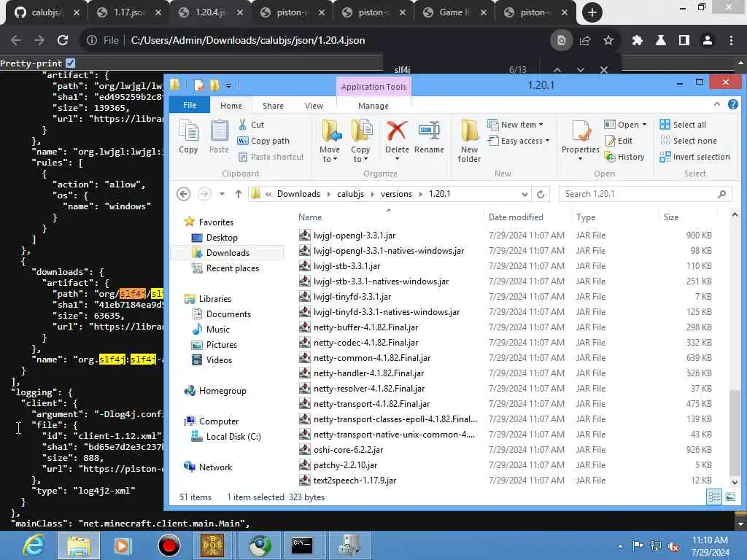Show hidden tray icons arrow
This screenshot has width=747, height=560.
(620, 547)
